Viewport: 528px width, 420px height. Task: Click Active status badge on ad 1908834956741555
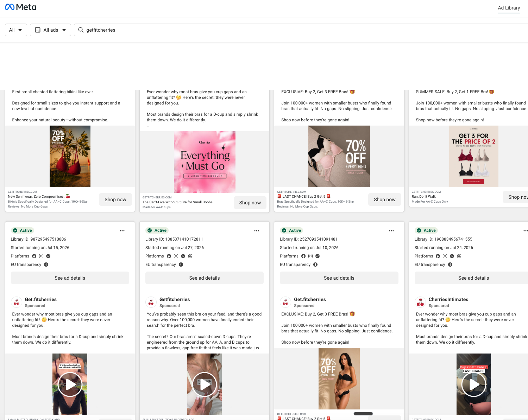[426, 230]
